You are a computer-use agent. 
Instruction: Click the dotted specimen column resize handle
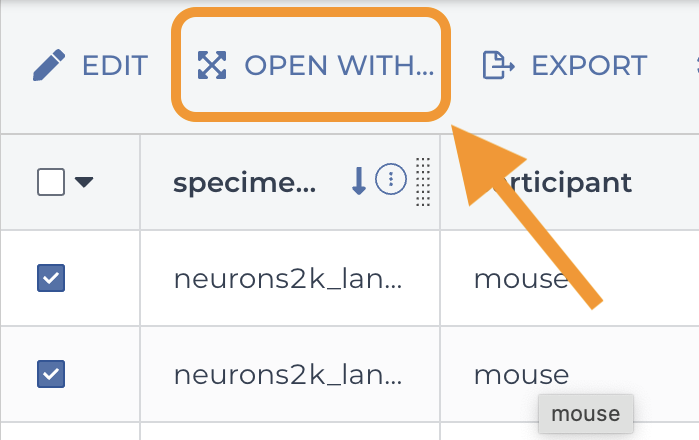pos(423,182)
